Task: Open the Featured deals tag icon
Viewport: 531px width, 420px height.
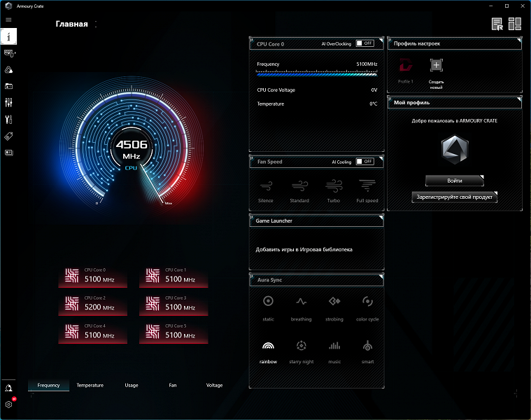Action: [x=9, y=136]
